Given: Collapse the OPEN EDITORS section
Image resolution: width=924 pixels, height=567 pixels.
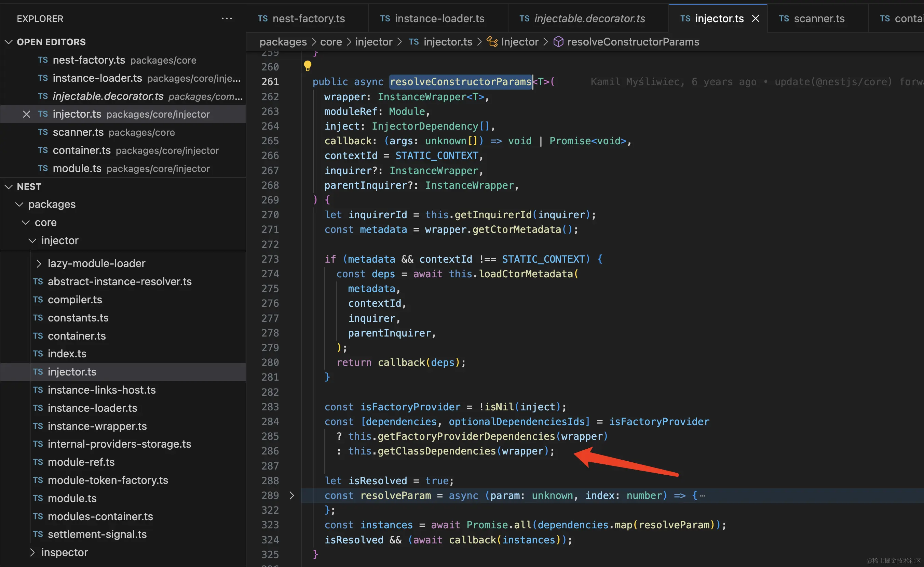Looking at the screenshot, I should [x=9, y=42].
